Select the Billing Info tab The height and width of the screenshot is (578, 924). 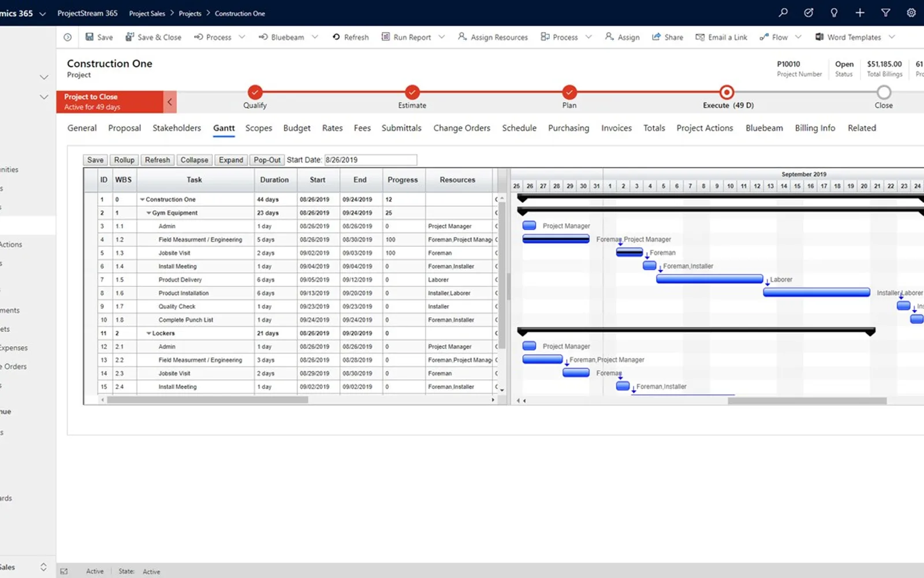tap(815, 128)
